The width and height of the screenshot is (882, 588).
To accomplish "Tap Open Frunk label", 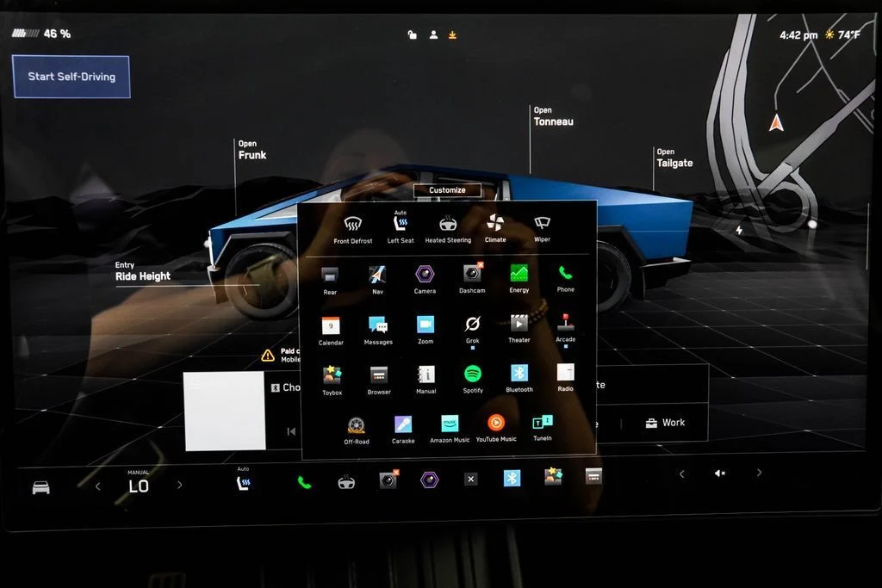I will pyautogui.click(x=252, y=151).
